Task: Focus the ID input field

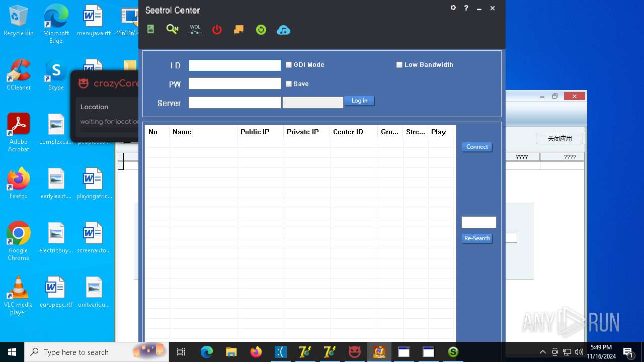Action: click(x=235, y=65)
